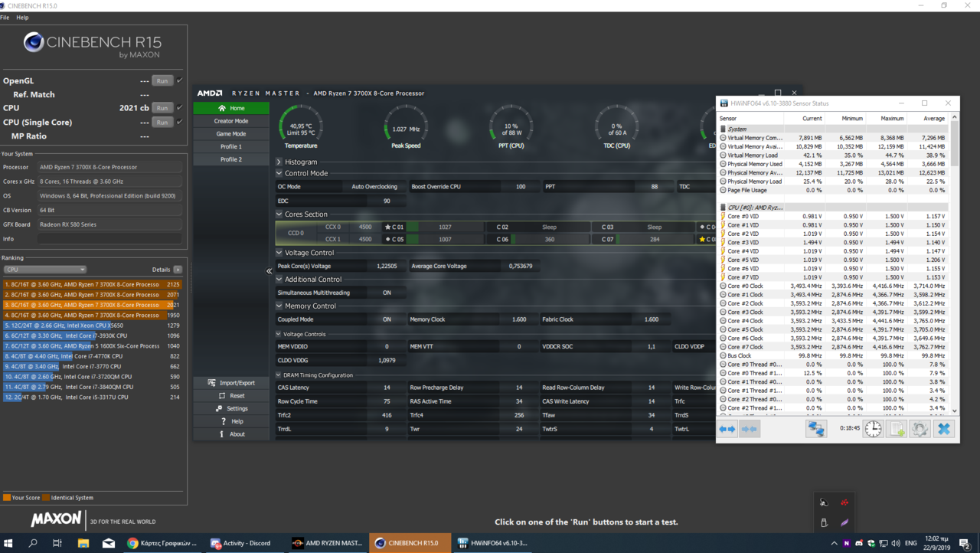Viewport: 980px width, 553px height.
Task: Click HWiNFO collapse columns arrows icon
Action: tap(750, 429)
